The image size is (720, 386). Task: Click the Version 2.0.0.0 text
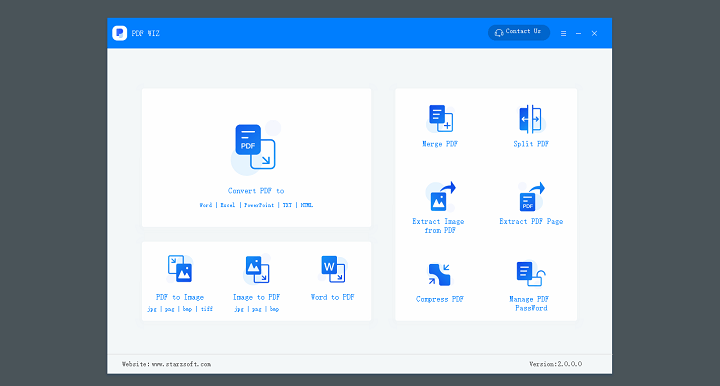click(555, 364)
